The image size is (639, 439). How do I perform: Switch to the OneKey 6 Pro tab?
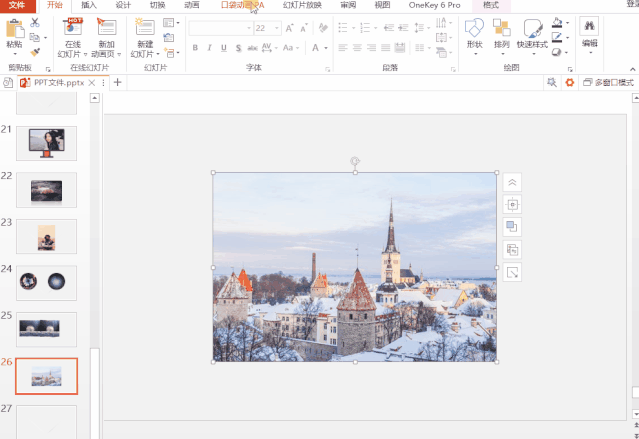point(434,5)
